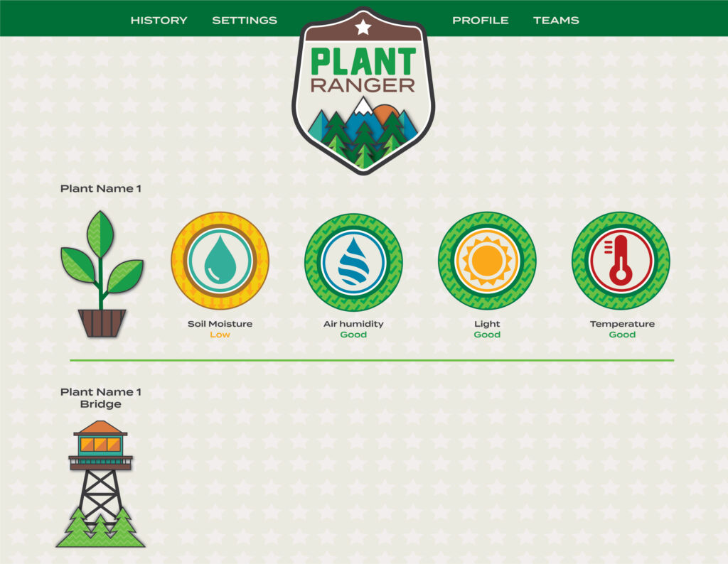Image resolution: width=728 pixels, height=564 pixels.
Task: Select the Plant Name 1 Bridge label
Action: 100,398
